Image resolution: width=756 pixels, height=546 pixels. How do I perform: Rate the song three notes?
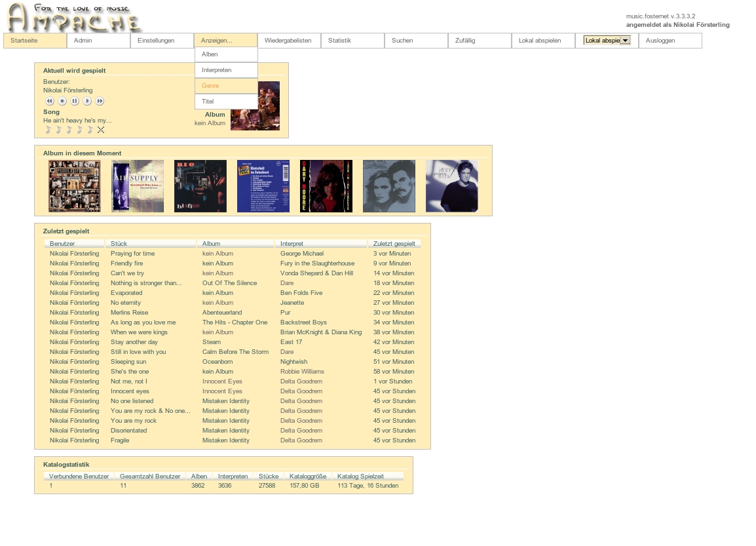[69, 130]
